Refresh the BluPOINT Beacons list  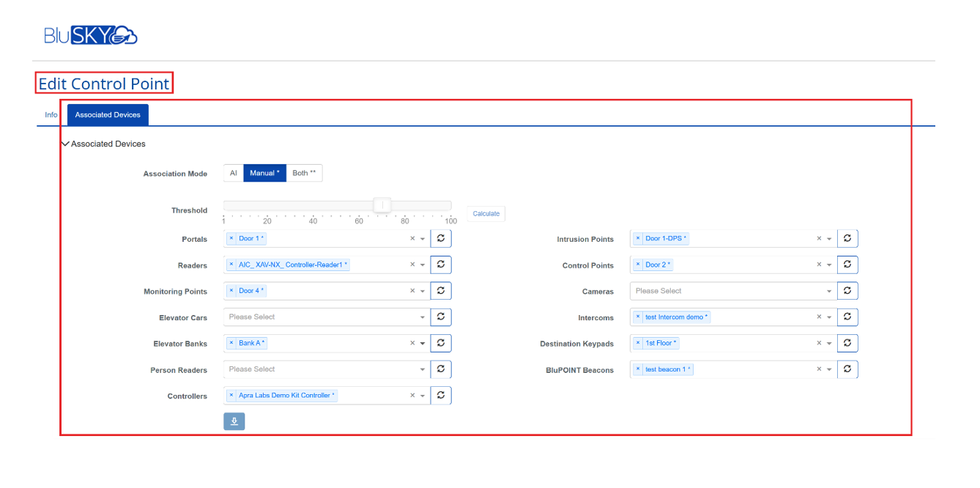pyautogui.click(x=847, y=369)
